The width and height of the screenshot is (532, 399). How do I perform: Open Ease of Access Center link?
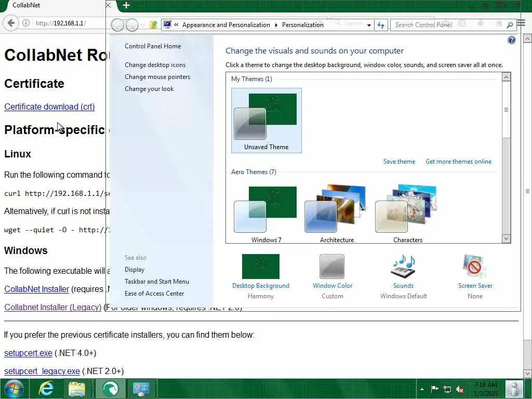point(154,293)
